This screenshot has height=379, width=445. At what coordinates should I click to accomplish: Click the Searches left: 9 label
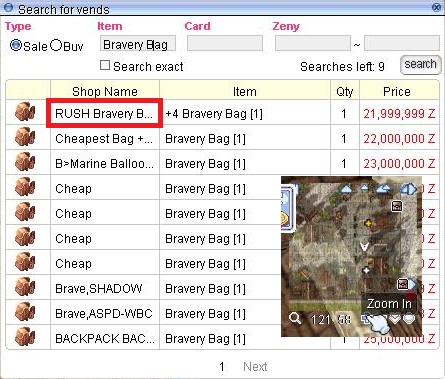[x=342, y=66]
